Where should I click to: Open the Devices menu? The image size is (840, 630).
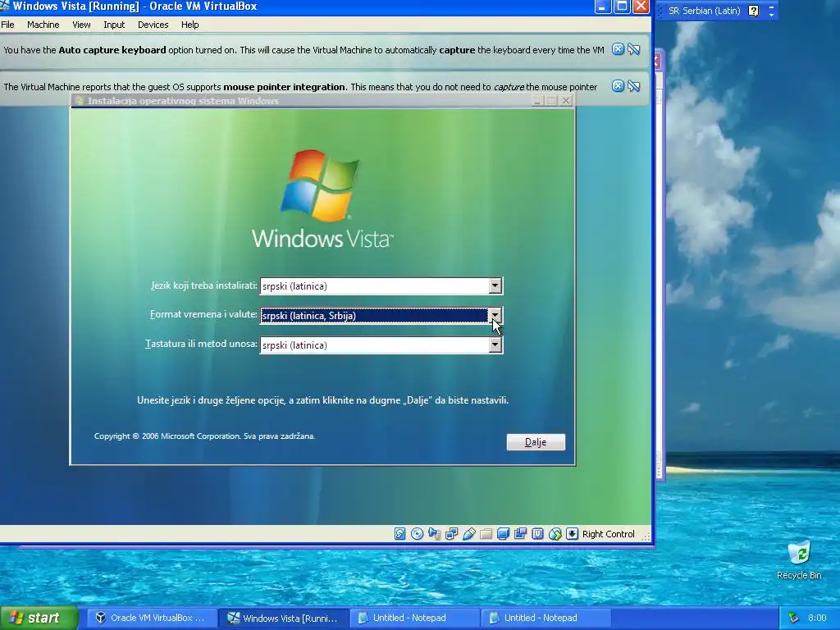point(153,25)
